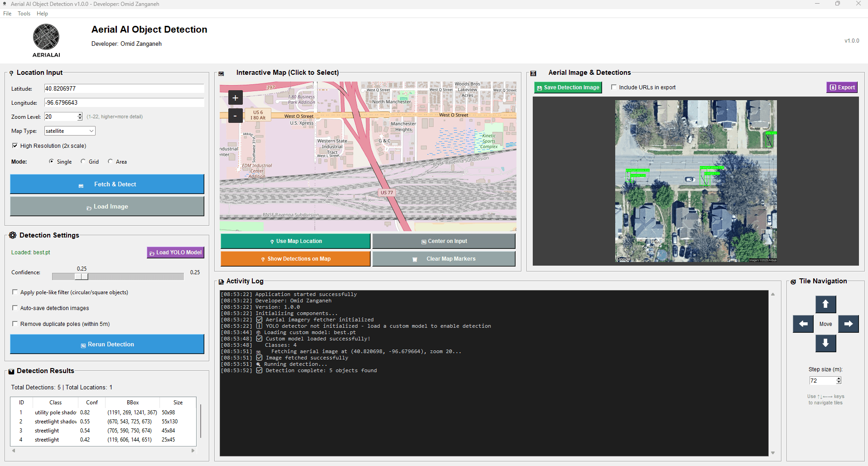Increase Zoom Level with the stepper arrow
Viewport: 868px width, 466px height.
[80, 115]
